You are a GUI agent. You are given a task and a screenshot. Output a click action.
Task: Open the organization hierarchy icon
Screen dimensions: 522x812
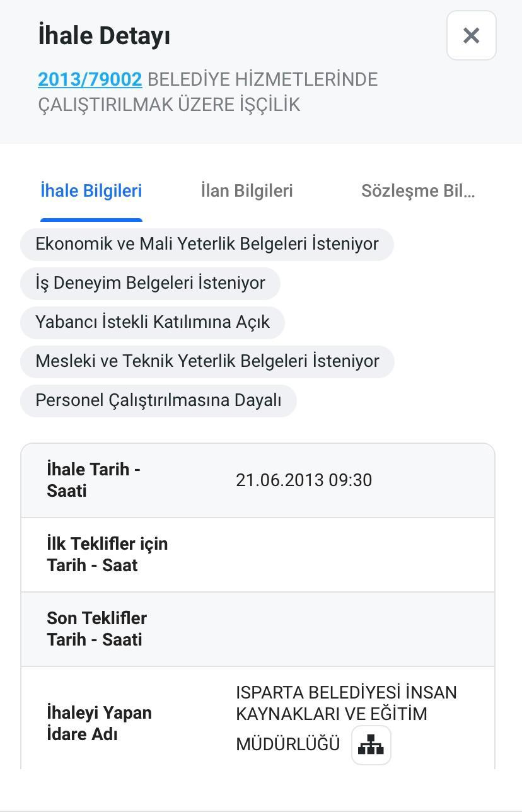tap(371, 745)
